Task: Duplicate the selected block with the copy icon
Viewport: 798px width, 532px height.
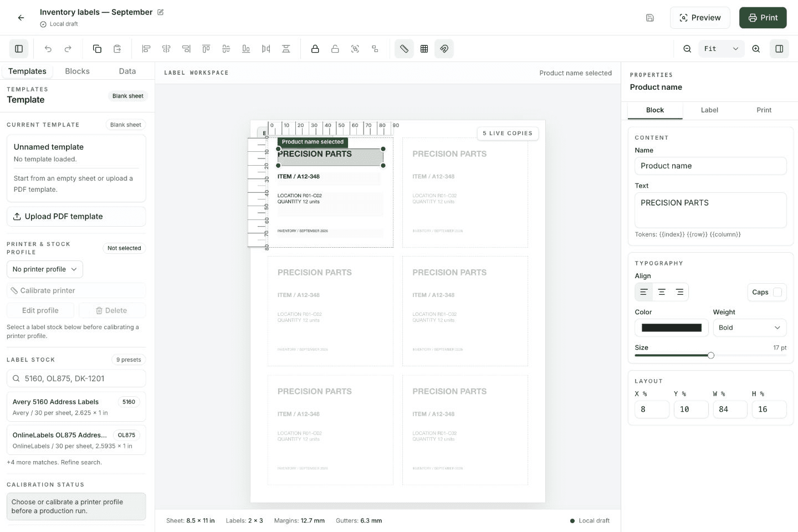Action: click(x=97, y=49)
